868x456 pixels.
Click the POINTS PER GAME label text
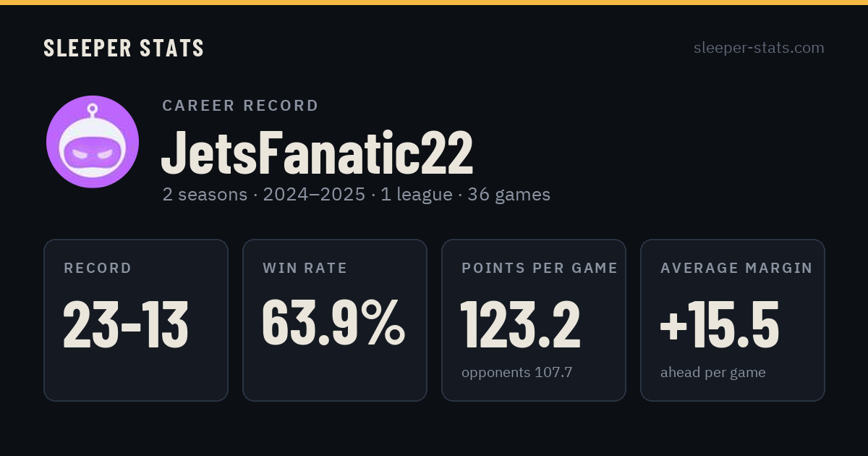pyautogui.click(x=540, y=269)
